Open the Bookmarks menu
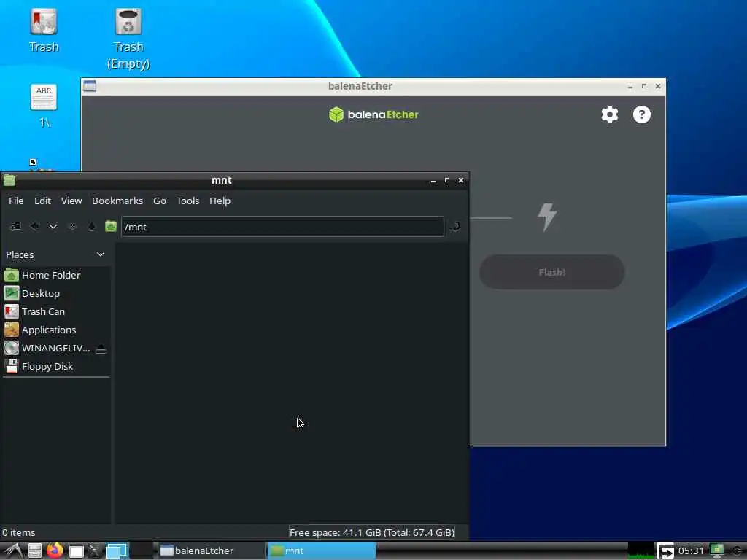The height and width of the screenshot is (560, 747). tap(117, 201)
